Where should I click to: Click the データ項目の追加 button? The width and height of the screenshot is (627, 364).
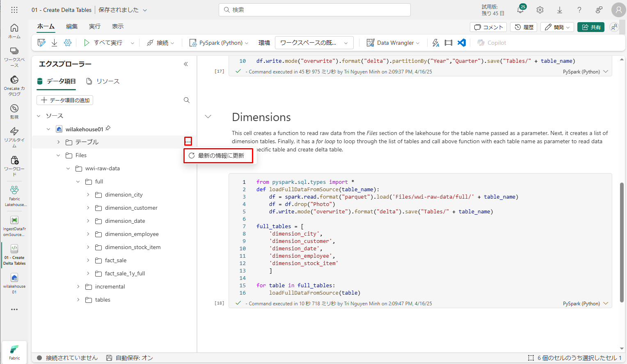[x=65, y=100]
